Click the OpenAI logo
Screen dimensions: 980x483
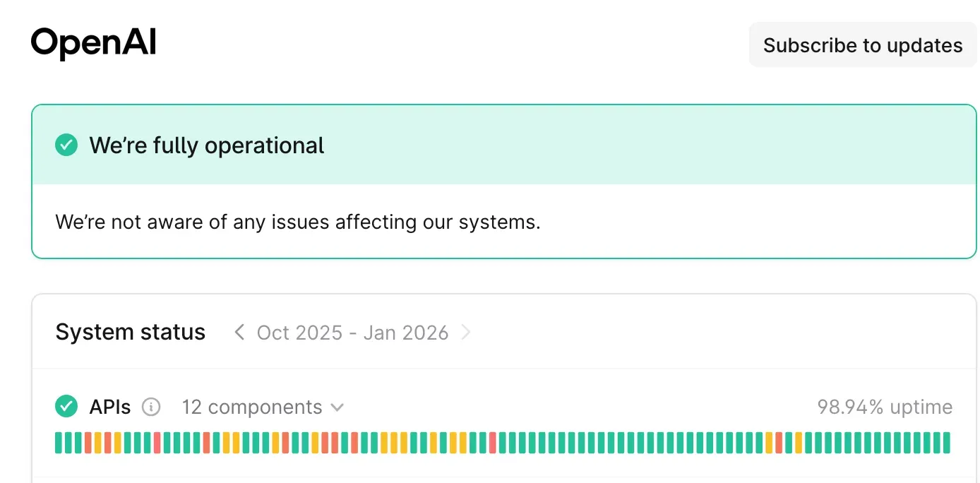point(92,42)
